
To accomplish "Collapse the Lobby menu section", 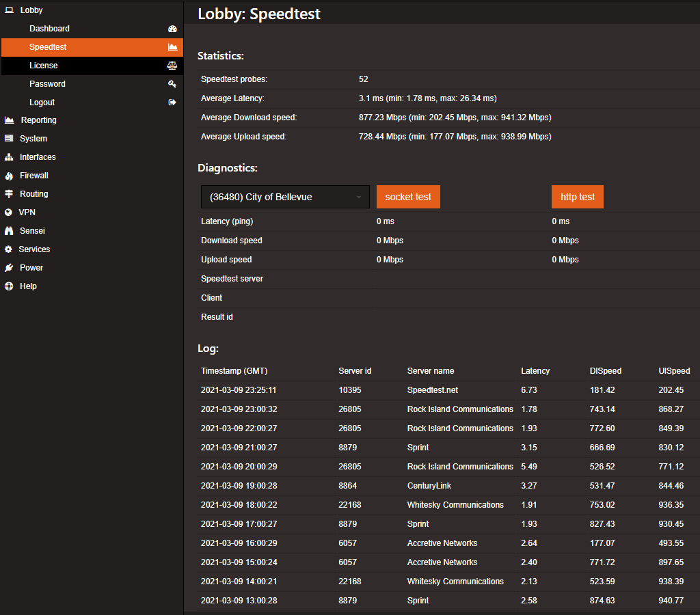I will [31, 10].
